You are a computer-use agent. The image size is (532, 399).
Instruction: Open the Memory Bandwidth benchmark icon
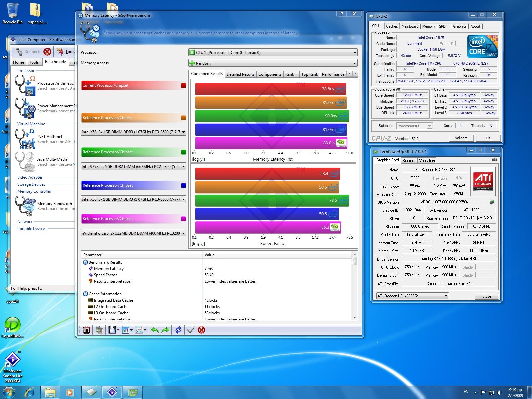pos(25,206)
